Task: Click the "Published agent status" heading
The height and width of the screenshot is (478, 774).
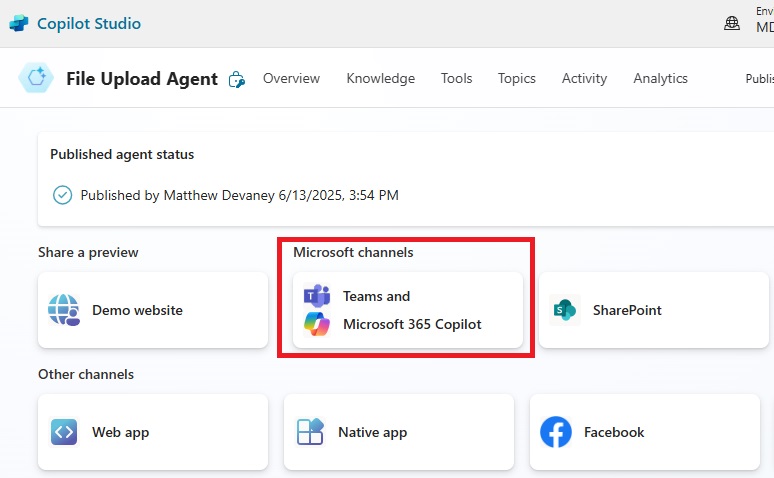Action: (x=122, y=155)
